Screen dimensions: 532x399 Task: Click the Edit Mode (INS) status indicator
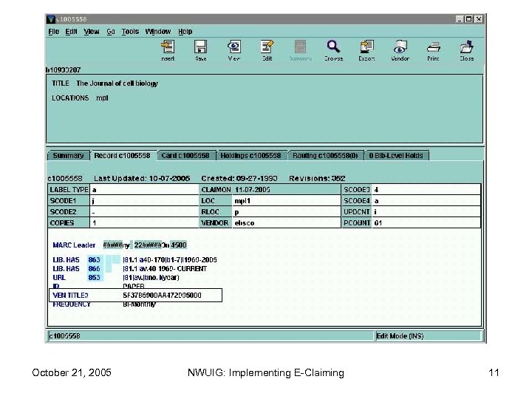pos(400,336)
